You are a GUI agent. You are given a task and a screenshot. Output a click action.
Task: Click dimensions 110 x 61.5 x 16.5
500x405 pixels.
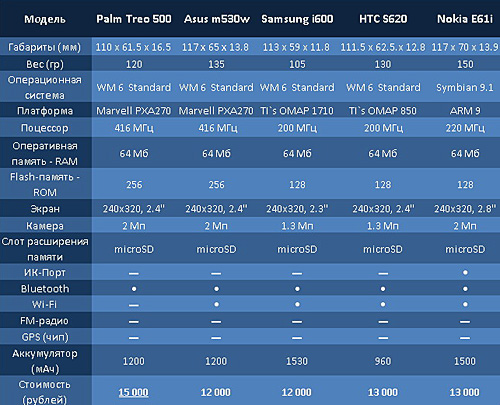(x=133, y=47)
